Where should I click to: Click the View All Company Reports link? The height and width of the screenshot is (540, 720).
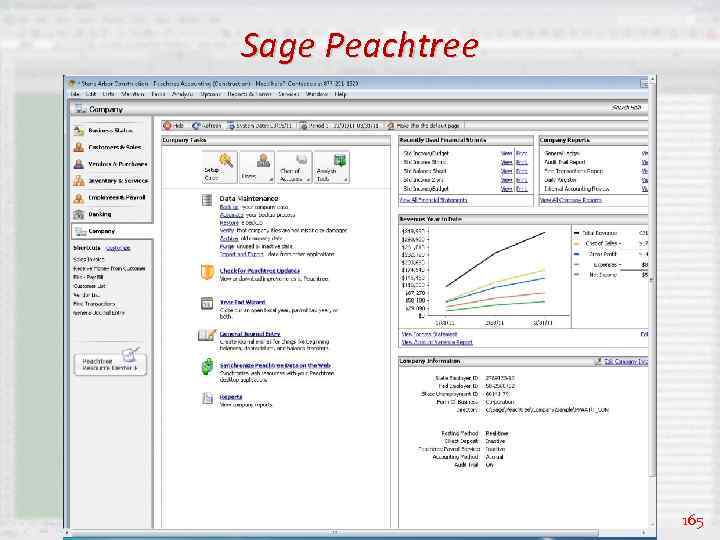(x=571, y=200)
